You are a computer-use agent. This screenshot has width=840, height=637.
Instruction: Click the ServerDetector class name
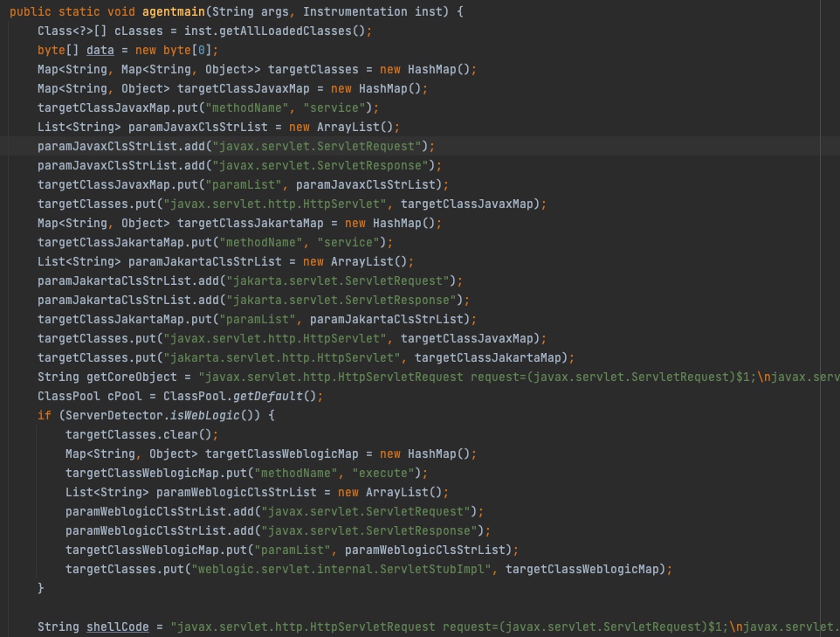pos(114,416)
